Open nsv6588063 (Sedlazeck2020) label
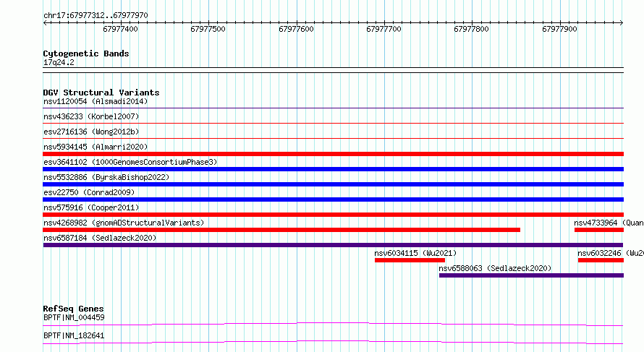The height and width of the screenshot is (352, 644). point(495,268)
